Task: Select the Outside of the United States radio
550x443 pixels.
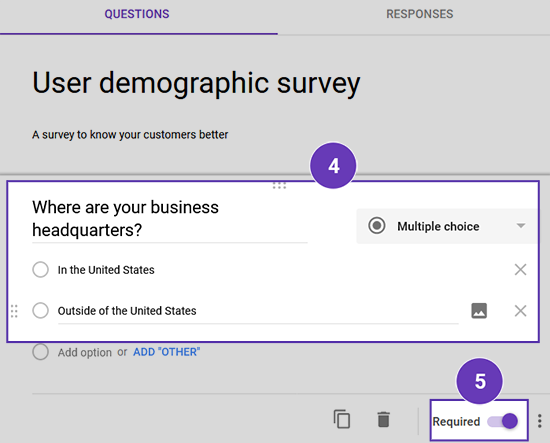Action: 40,311
